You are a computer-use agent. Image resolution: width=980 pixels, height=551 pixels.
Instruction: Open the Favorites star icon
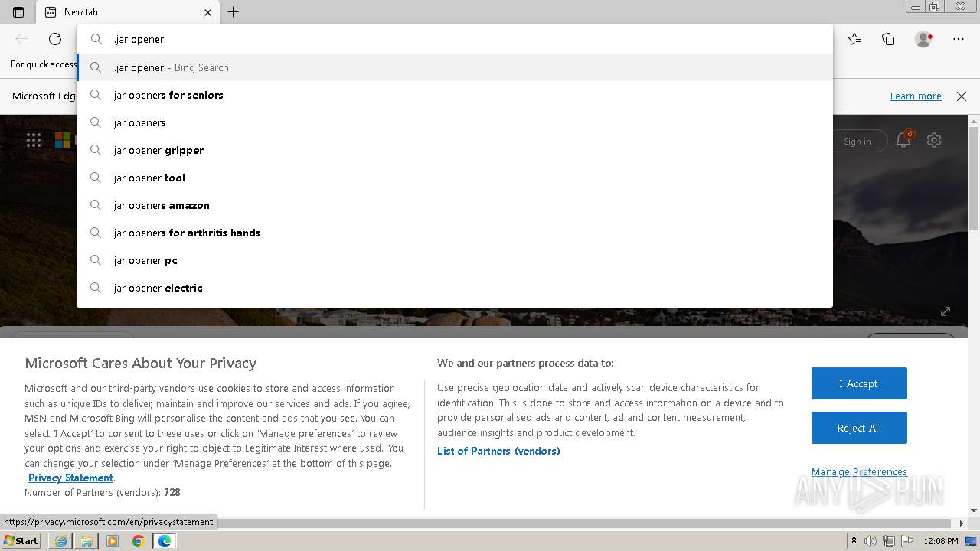coord(854,39)
